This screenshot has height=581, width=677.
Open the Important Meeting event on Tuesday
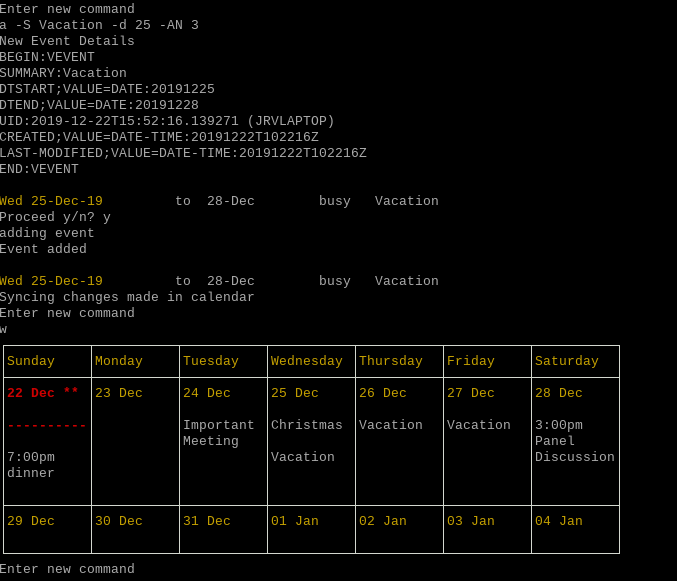tap(218, 433)
